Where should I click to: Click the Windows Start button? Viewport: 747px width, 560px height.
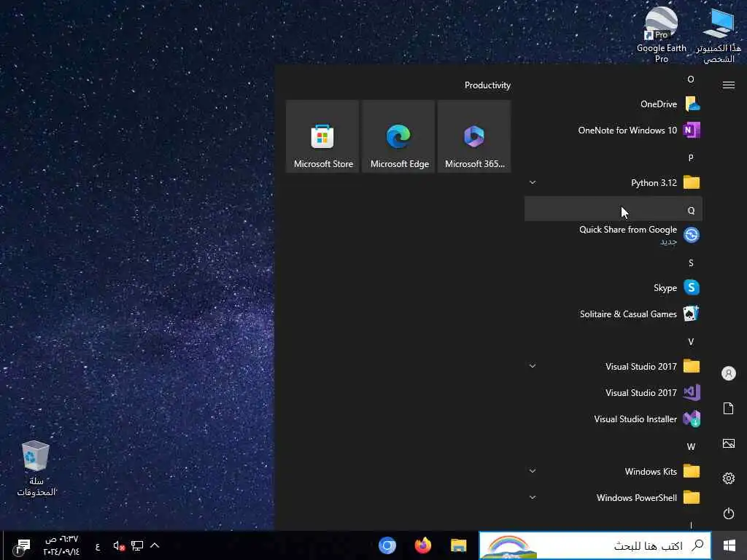tap(729, 545)
